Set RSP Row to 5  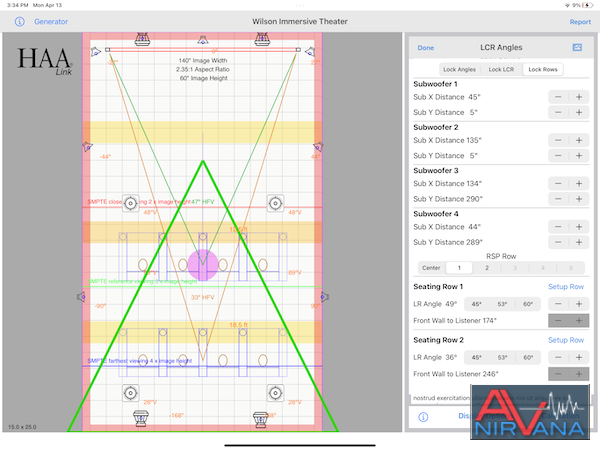click(571, 268)
